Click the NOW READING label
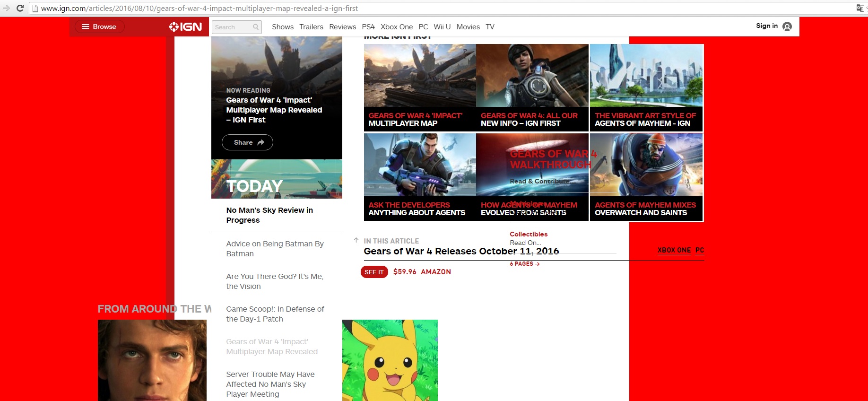The width and height of the screenshot is (868, 401). click(x=248, y=90)
